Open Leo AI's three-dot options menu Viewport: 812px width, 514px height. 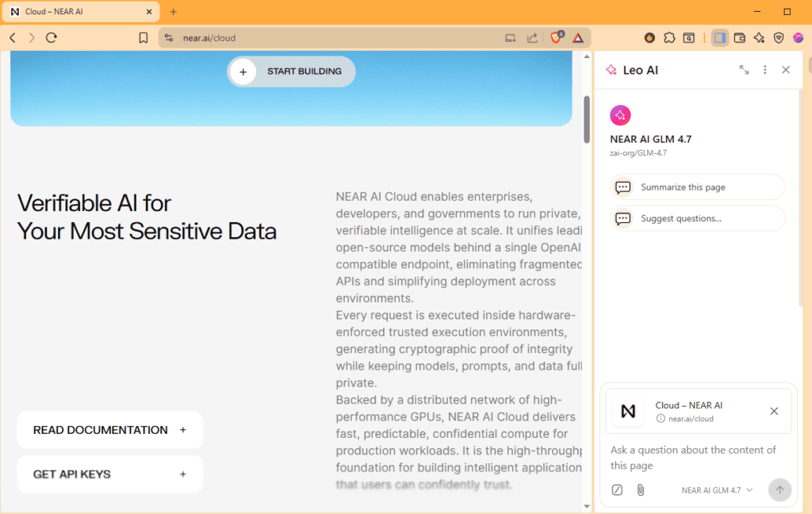pos(764,70)
